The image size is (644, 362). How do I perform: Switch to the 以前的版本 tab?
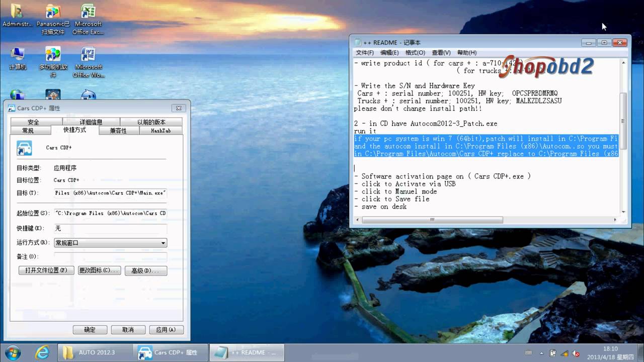pos(151,122)
